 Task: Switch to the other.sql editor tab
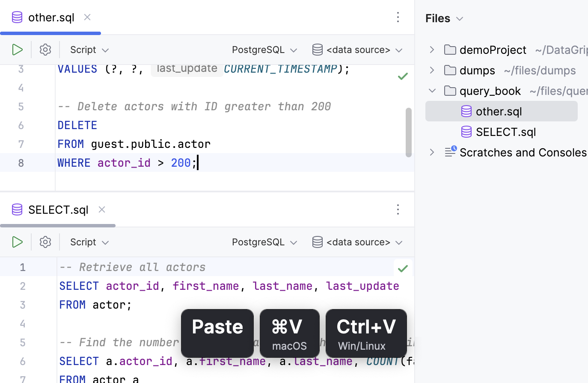pyautogui.click(x=50, y=17)
